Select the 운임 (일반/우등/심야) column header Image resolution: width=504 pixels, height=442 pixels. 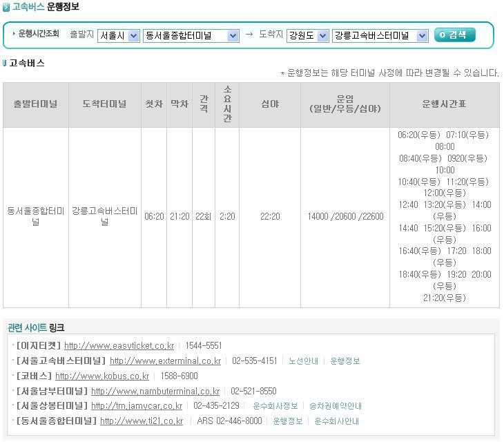coord(345,104)
